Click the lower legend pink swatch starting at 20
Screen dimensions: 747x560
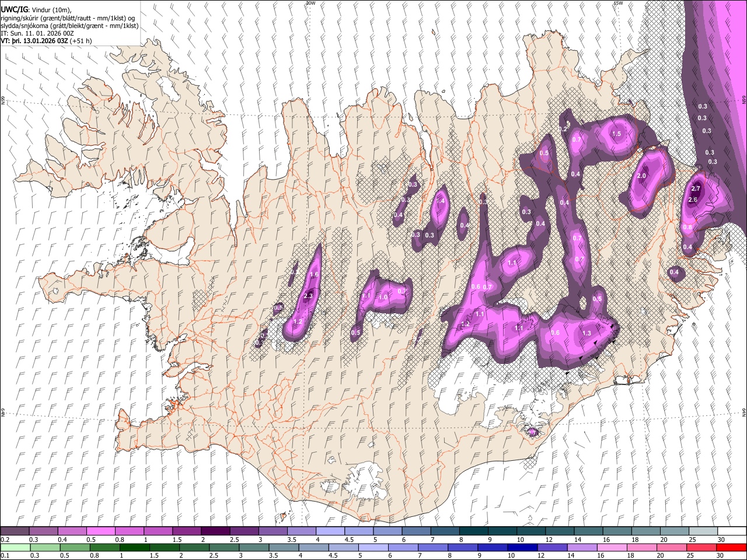pos(671,548)
